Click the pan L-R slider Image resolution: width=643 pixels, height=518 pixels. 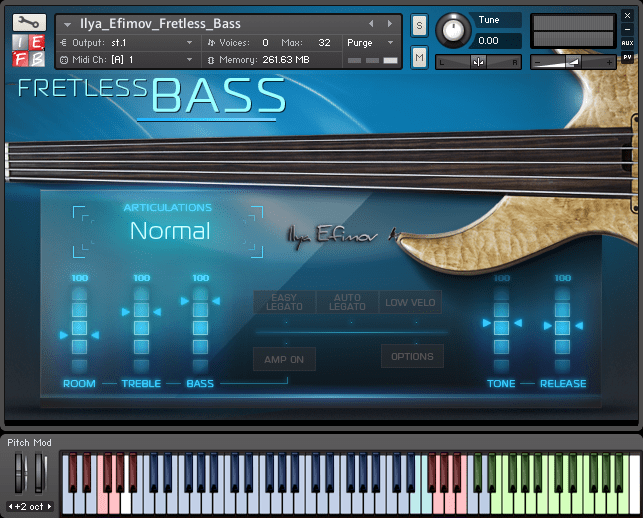(x=478, y=62)
